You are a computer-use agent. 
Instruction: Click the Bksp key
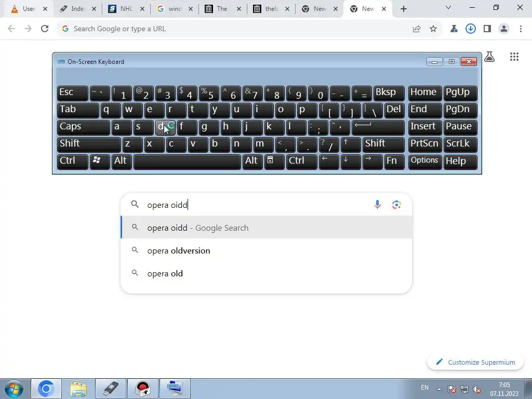(x=389, y=93)
